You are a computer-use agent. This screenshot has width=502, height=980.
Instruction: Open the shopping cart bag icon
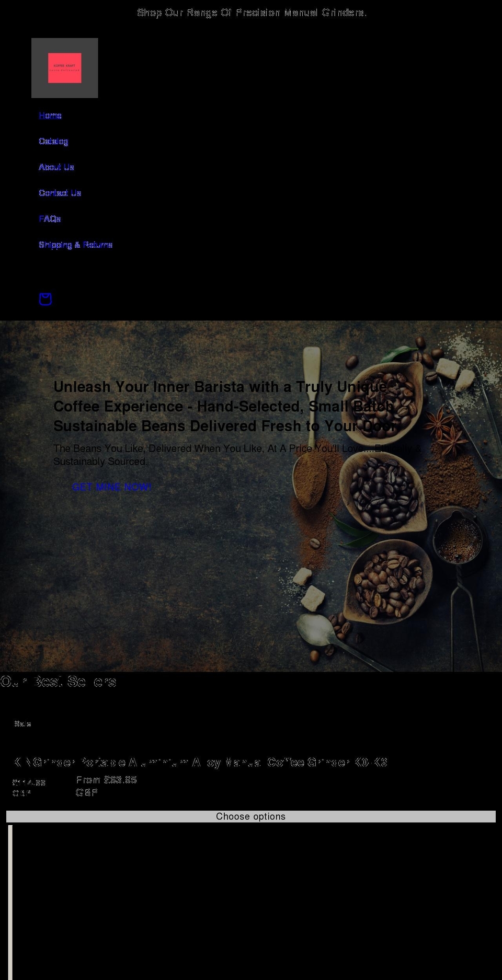pos(45,299)
